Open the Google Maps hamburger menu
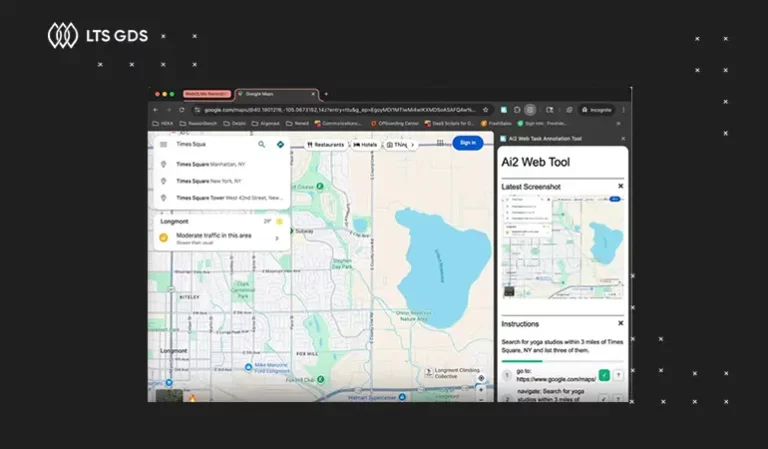 [164, 144]
